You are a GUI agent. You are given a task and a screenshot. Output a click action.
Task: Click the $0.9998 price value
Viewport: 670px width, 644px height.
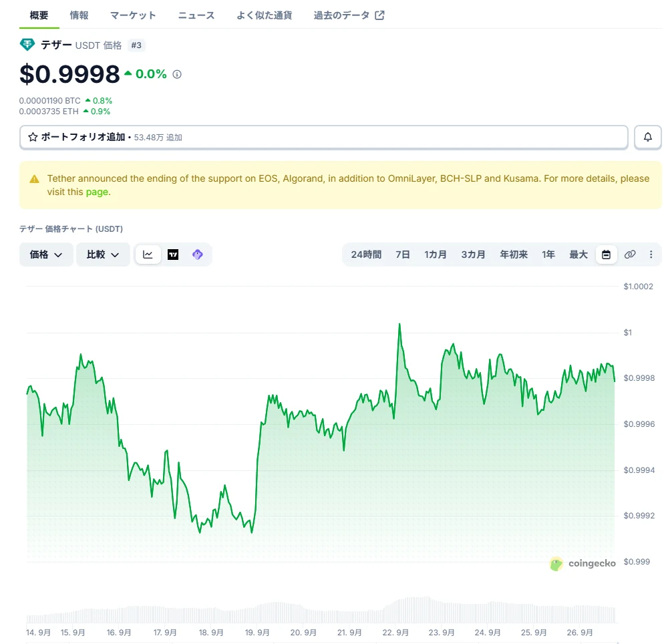[69, 74]
